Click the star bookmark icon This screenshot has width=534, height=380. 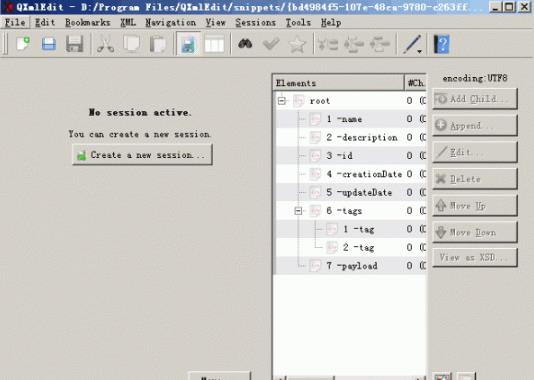(297, 44)
